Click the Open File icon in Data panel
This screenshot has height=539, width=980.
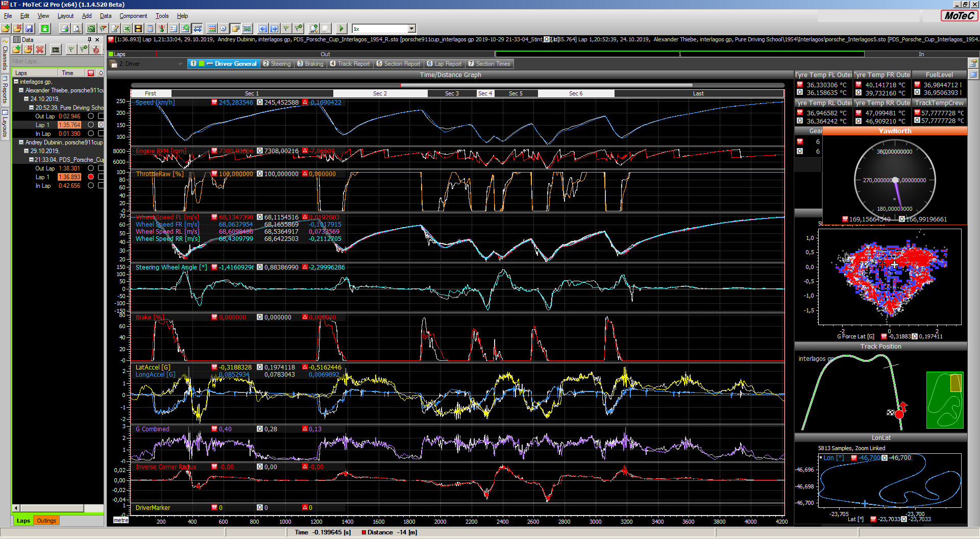17,50
